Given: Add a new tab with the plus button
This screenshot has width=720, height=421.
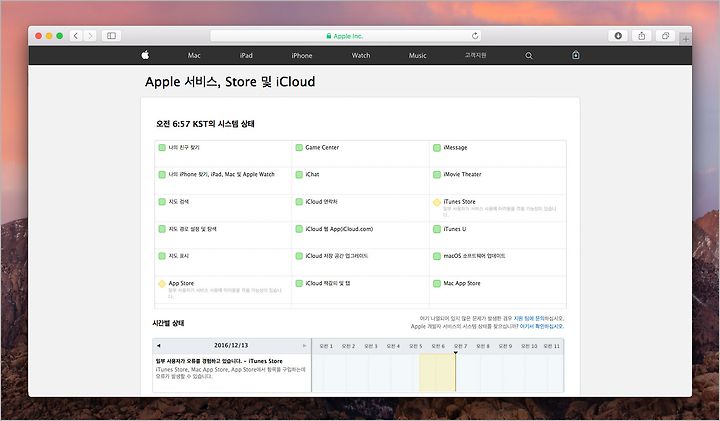Looking at the screenshot, I should click(x=686, y=39).
